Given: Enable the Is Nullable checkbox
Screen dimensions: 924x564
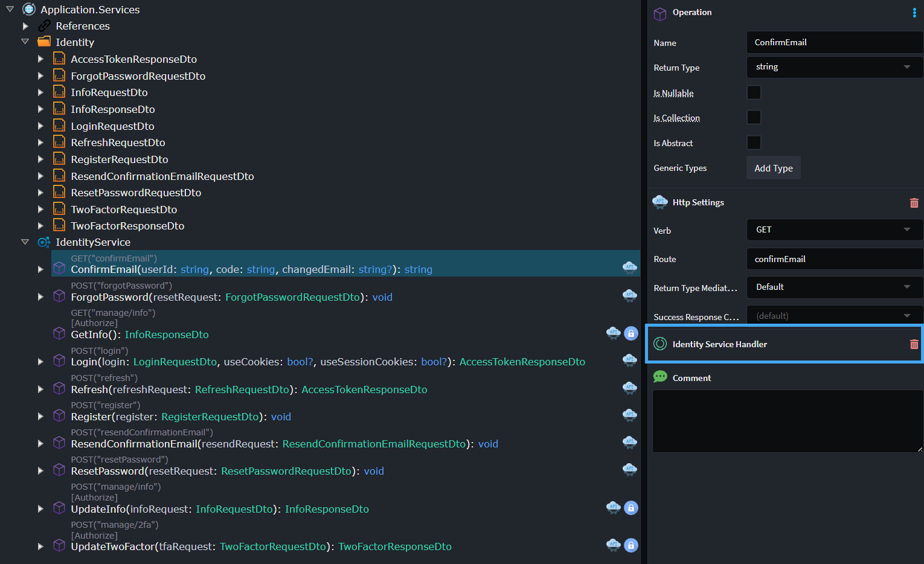Looking at the screenshot, I should [754, 92].
